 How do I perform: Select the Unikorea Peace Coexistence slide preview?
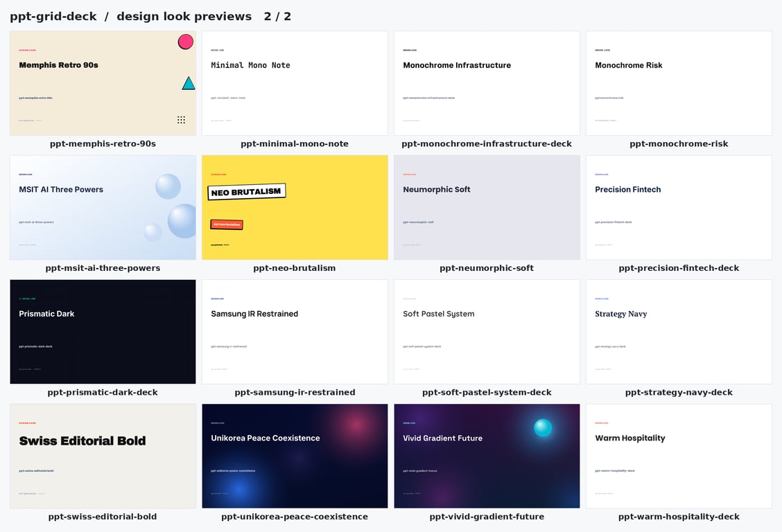coord(295,456)
